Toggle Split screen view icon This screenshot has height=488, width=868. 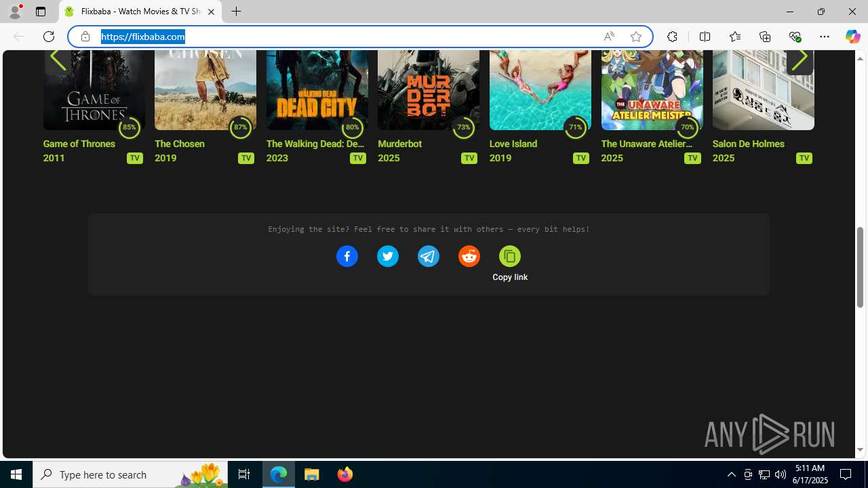705,37
